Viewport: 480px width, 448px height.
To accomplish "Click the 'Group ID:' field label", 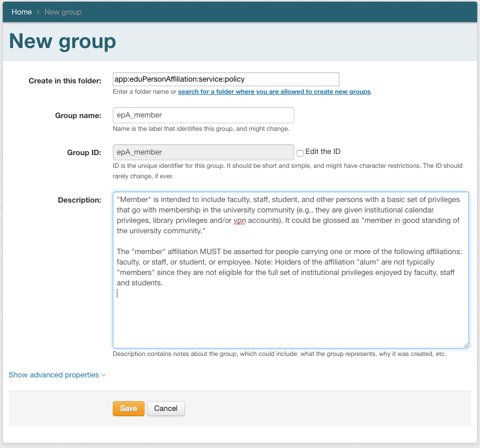I will pyautogui.click(x=84, y=153).
